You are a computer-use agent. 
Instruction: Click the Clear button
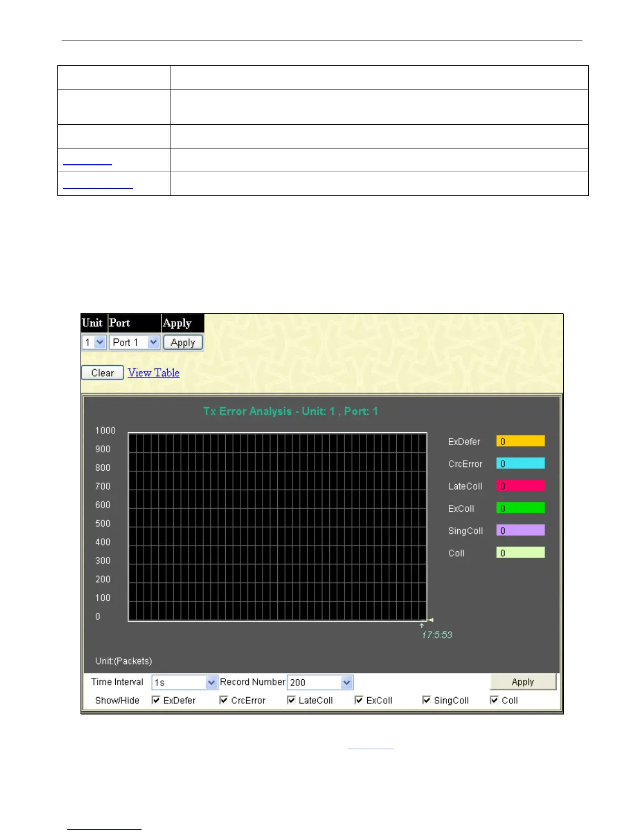(x=103, y=373)
